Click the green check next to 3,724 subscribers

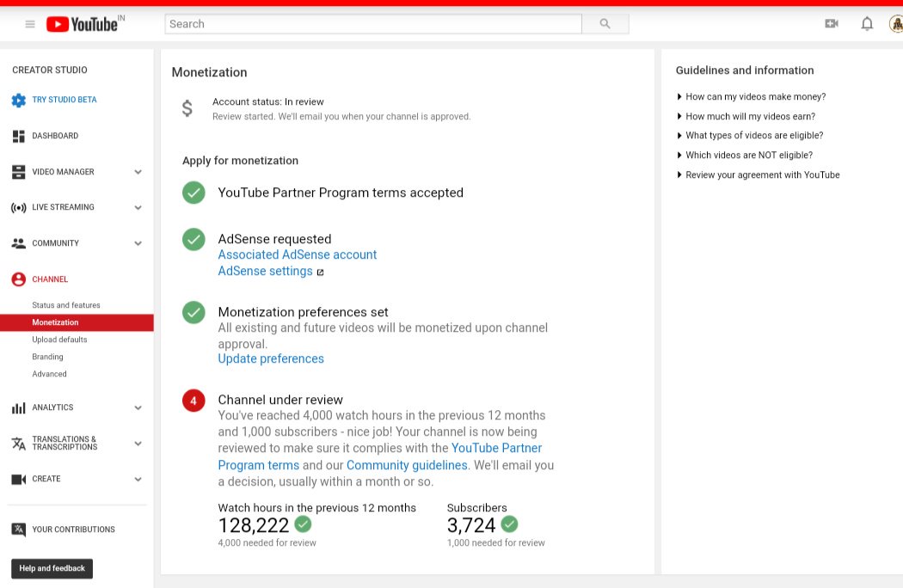[x=509, y=524]
